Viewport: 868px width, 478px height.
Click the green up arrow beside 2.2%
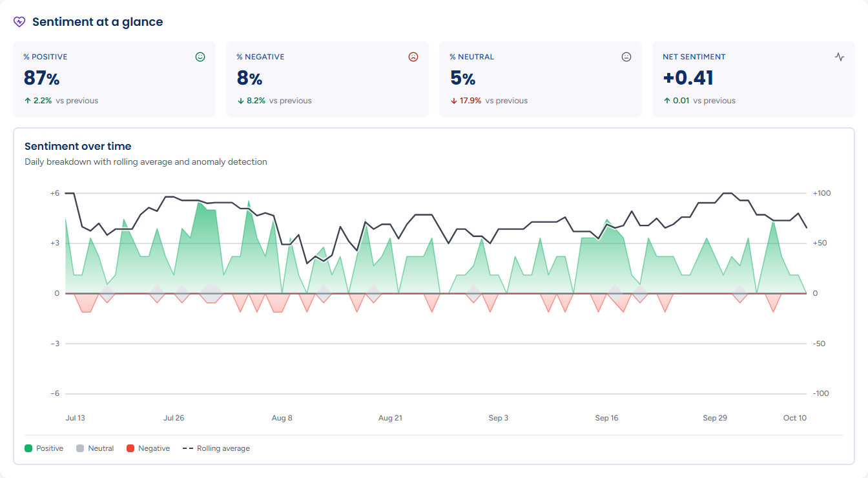pyautogui.click(x=27, y=101)
